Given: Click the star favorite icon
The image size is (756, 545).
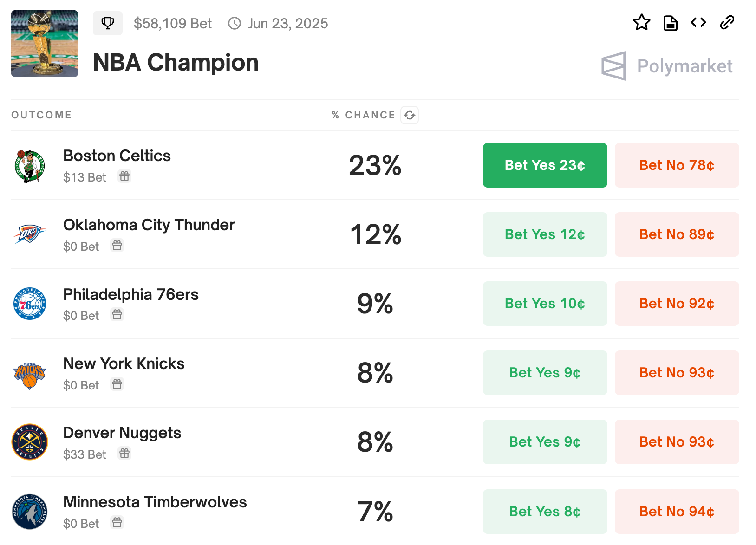Looking at the screenshot, I should pos(641,22).
